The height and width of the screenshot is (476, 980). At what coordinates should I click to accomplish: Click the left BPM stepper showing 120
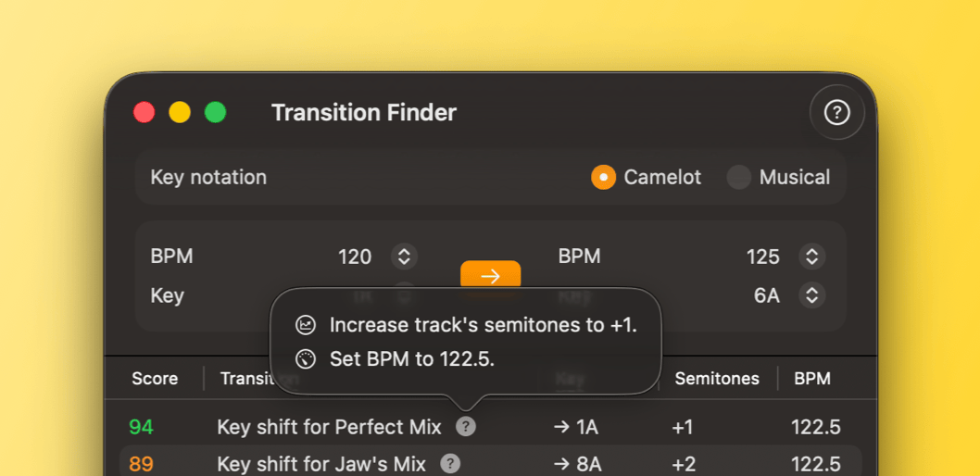pos(403,257)
